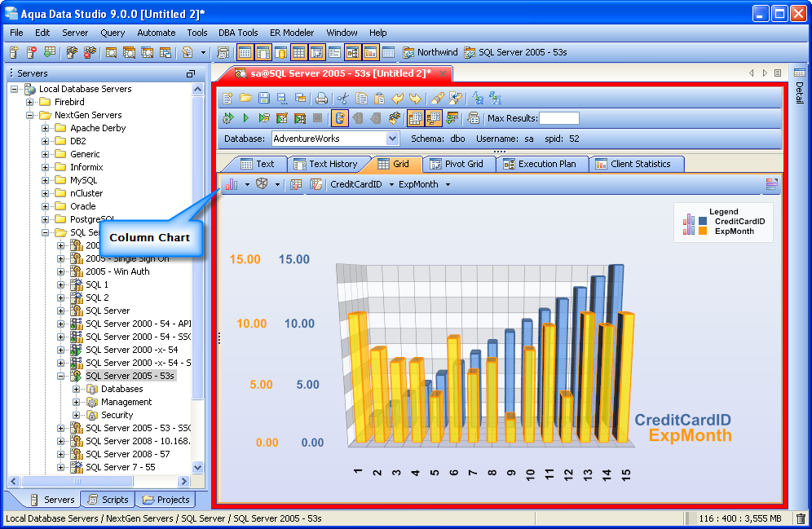Viewport: 812px width, 529px height.
Task: Toggle the grid view main toolbar button
Action: [x=299, y=52]
